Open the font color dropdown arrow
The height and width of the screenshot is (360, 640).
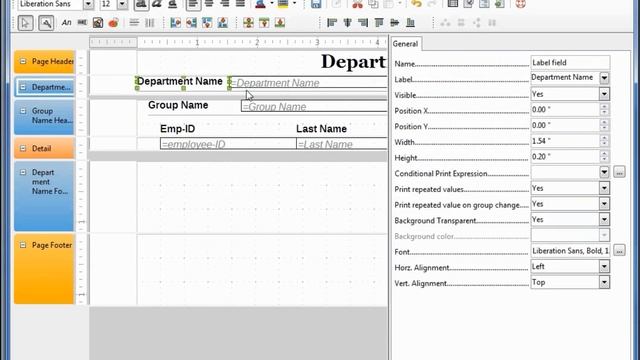point(272,4)
